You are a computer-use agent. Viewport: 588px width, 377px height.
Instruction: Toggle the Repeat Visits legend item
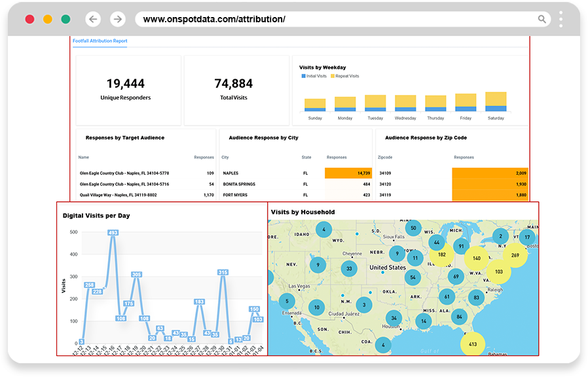(344, 76)
